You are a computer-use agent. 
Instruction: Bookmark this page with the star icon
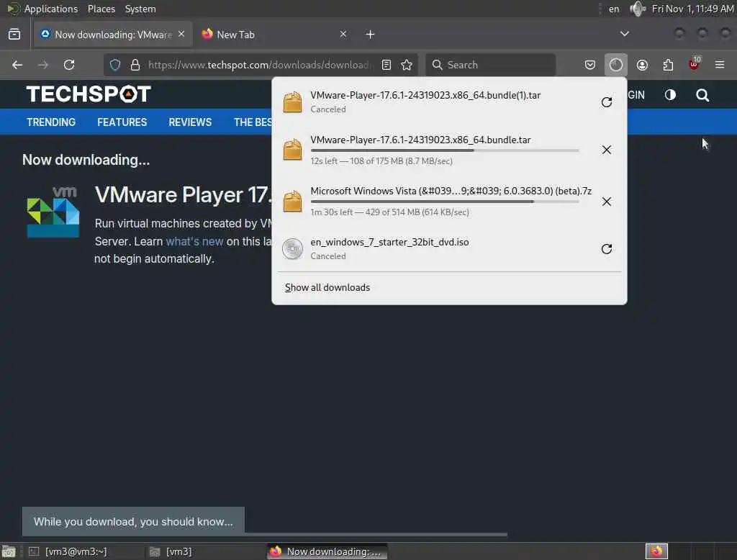point(407,65)
